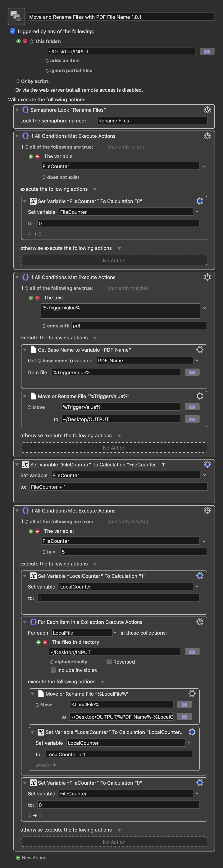Open variable dropdown next to PDF_Name field
The height and width of the screenshot is (868, 223).
point(197,360)
